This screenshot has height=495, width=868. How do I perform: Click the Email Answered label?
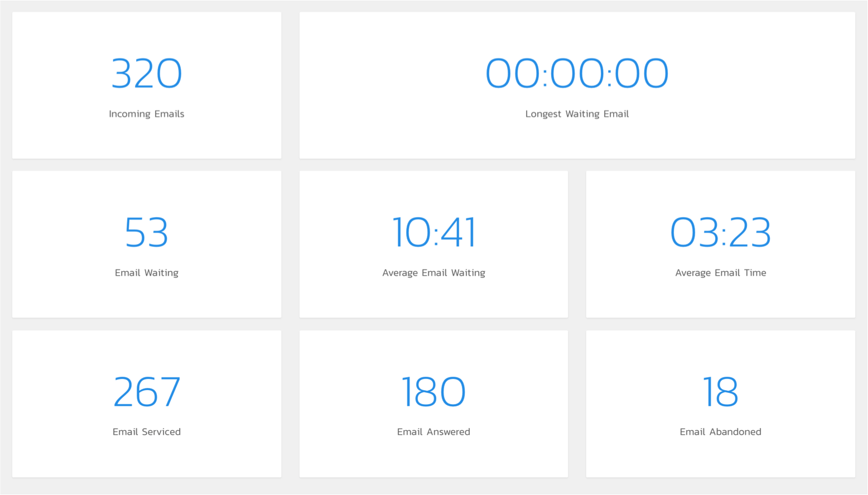pyautogui.click(x=433, y=432)
